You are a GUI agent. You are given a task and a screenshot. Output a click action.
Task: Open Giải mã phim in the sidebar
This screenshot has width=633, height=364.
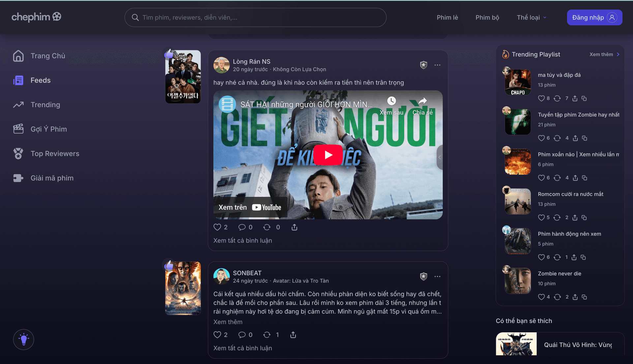click(x=18, y=178)
